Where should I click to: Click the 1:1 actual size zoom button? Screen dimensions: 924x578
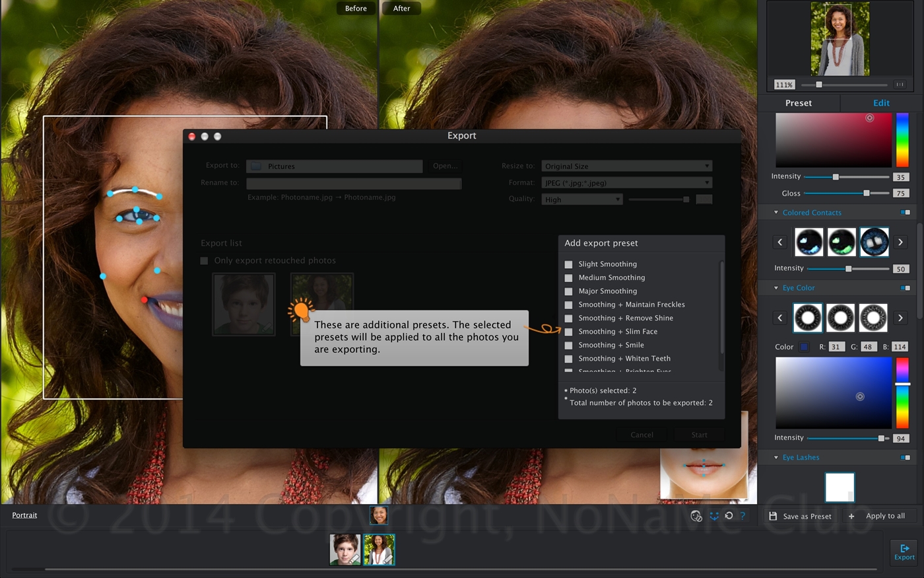(x=900, y=85)
